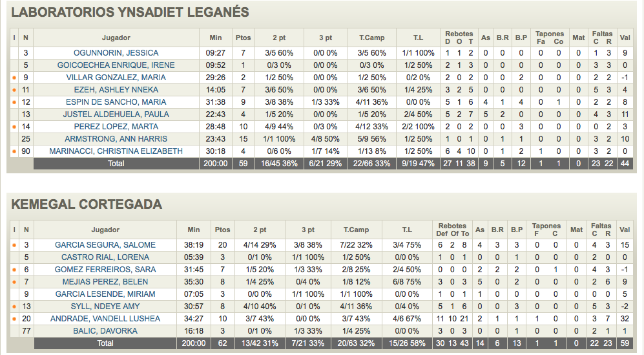Click orange dot beside Marinacci, Christina Elizabeth
Viewport: 644px width, 355px height.
click(x=14, y=151)
